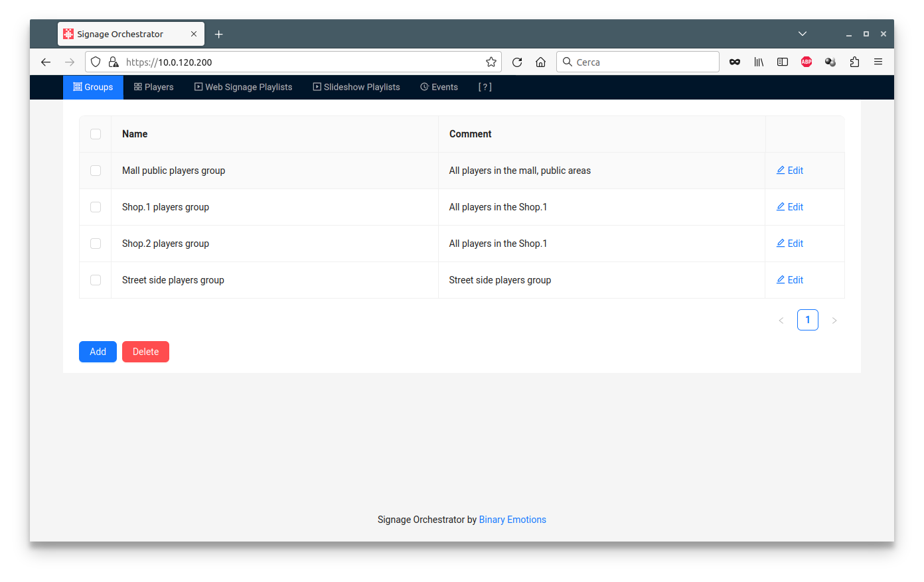Screen dimensions: 924x582
Task: Open Web Signage Playlists tab
Action: point(243,87)
